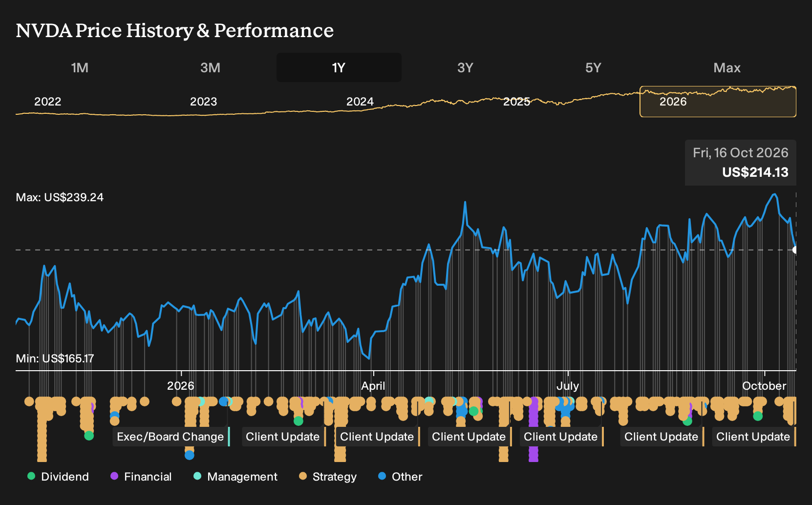The width and height of the screenshot is (812, 505).
Task: Select the 1M time range tab
Action: pos(80,67)
